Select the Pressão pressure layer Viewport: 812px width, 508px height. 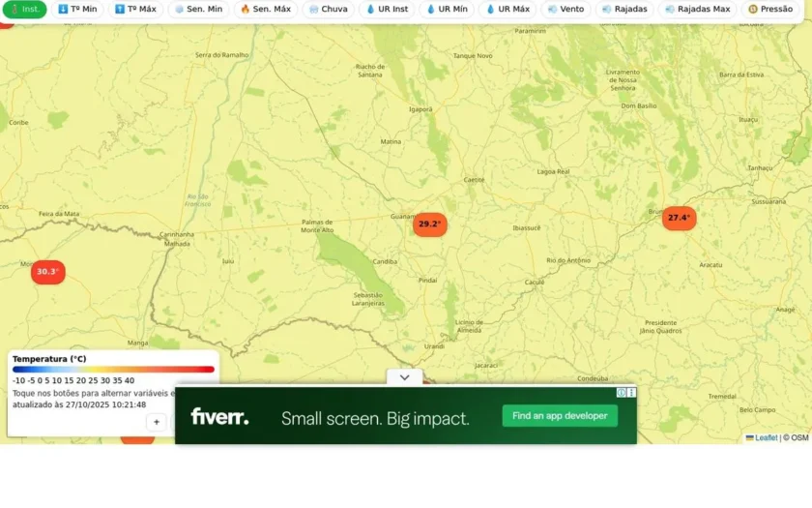tap(770, 9)
